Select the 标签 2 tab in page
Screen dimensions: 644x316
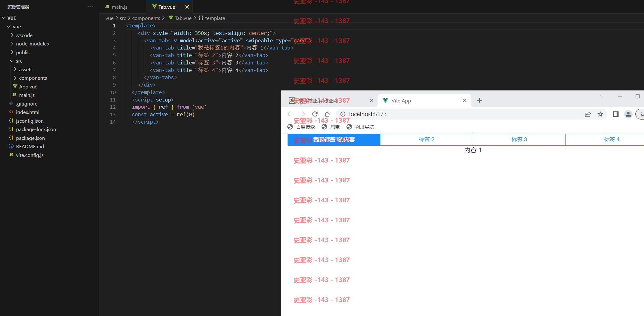click(427, 139)
